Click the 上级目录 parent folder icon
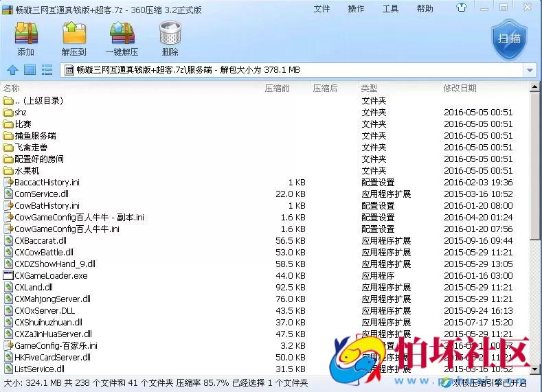Image resolution: width=542 pixels, height=392 pixels. pos(8,101)
